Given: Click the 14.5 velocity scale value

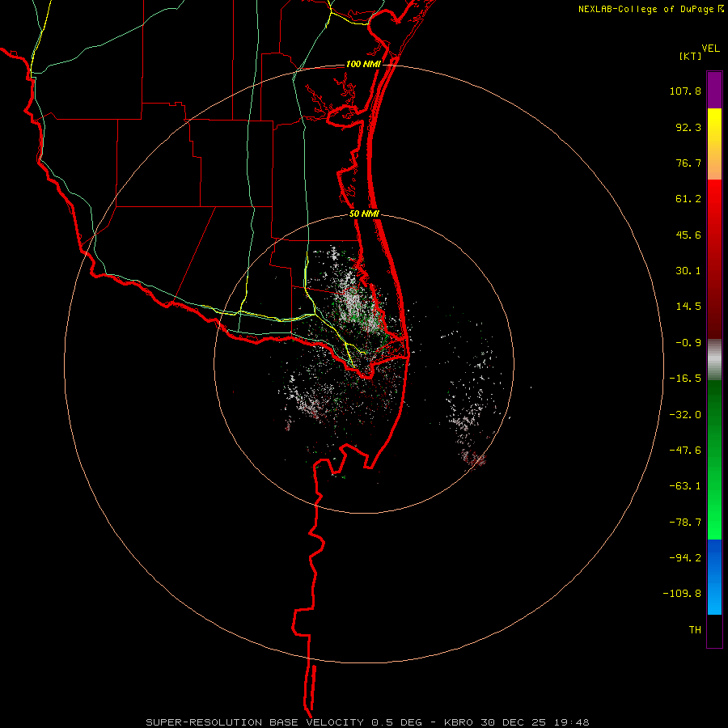Looking at the screenshot, I should pyautogui.click(x=688, y=307).
